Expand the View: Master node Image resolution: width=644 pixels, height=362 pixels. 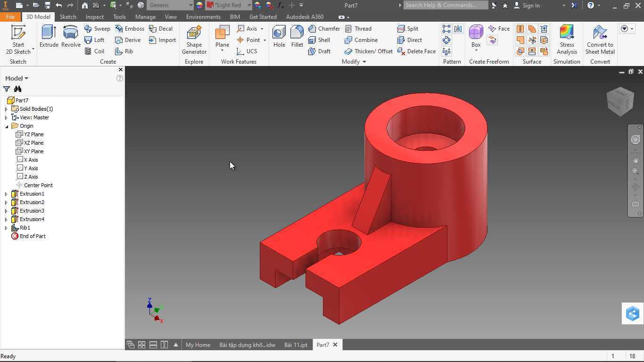tap(6, 117)
